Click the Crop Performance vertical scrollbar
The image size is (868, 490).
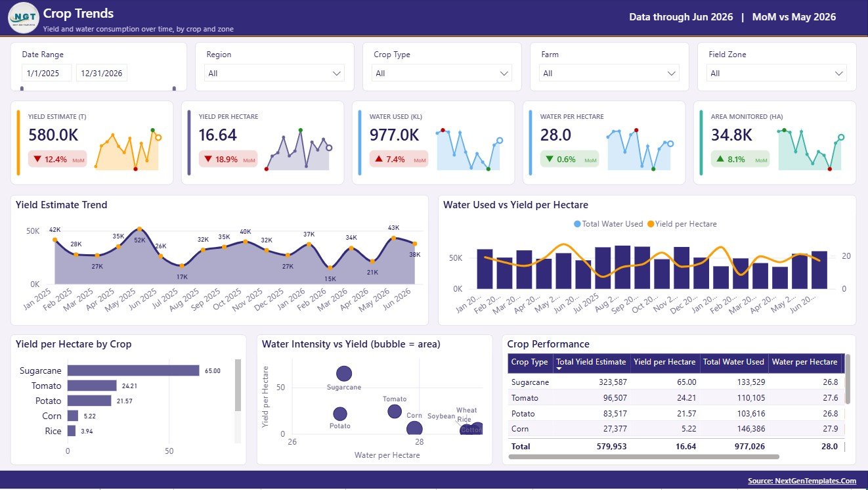(x=847, y=380)
